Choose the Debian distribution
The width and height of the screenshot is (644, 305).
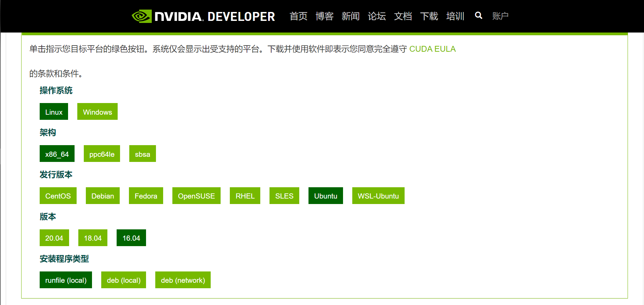[x=103, y=196]
